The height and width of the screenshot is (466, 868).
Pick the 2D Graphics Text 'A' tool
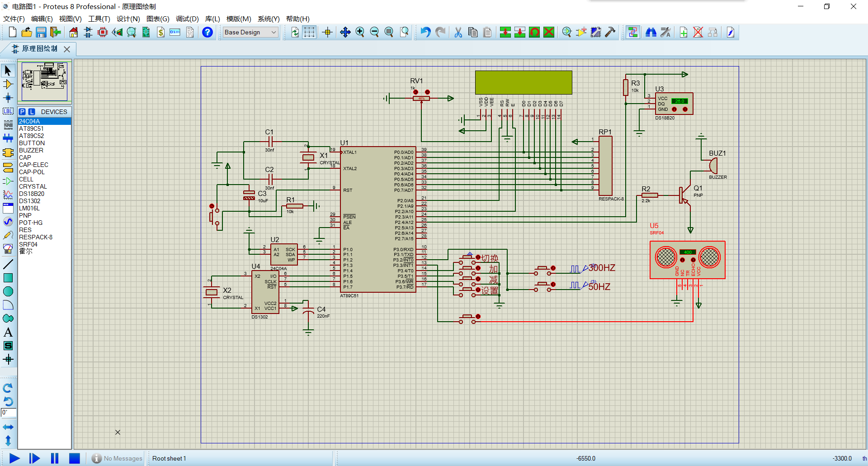pyautogui.click(x=8, y=332)
